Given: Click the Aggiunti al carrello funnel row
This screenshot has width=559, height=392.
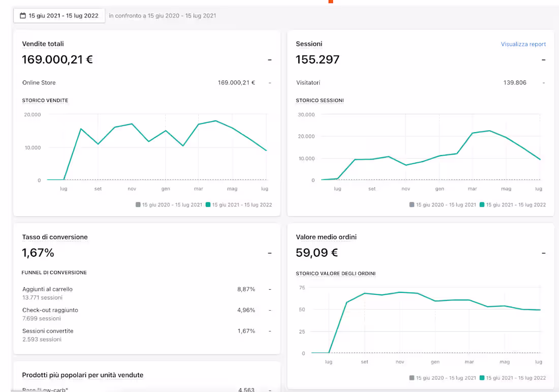Looking at the screenshot, I should click(x=146, y=293).
